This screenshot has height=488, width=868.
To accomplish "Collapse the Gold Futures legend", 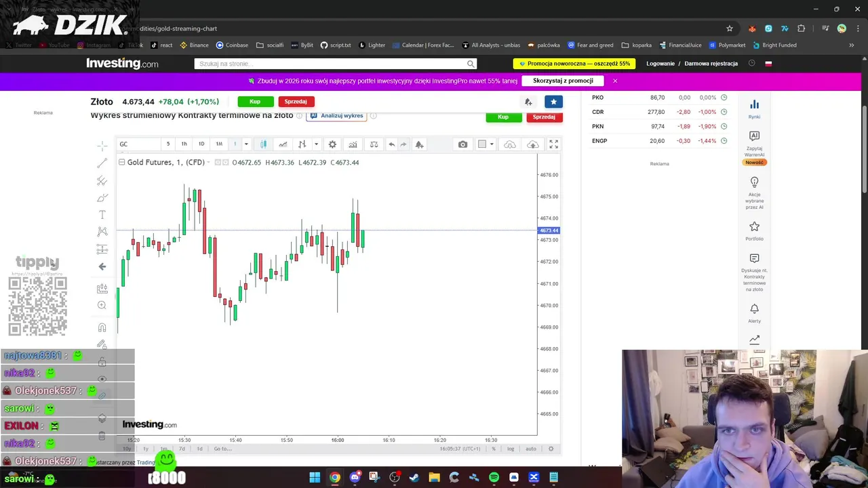I will (x=121, y=162).
